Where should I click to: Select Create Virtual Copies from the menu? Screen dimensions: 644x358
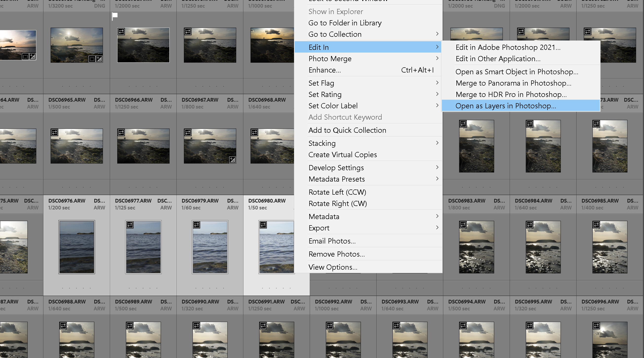click(343, 154)
